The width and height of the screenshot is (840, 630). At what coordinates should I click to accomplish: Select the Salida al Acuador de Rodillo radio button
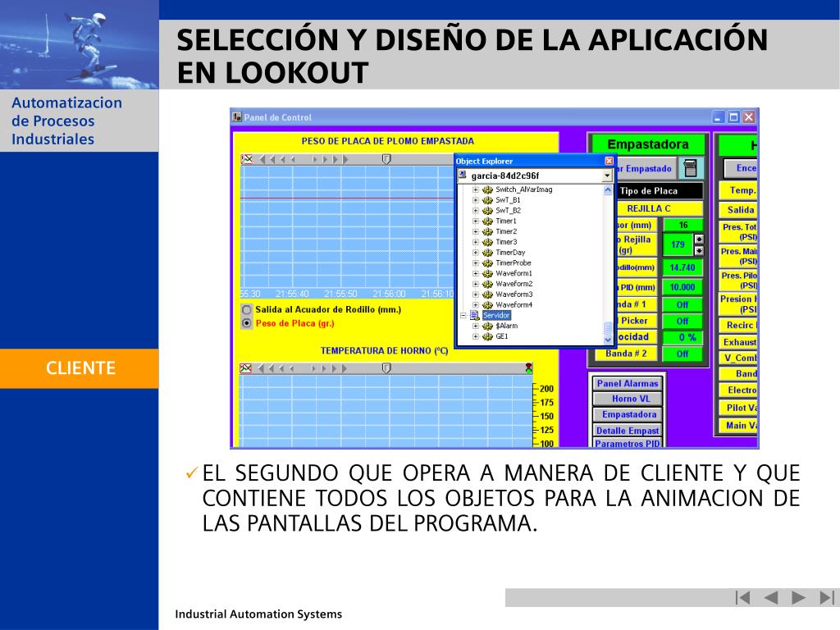pyautogui.click(x=246, y=309)
